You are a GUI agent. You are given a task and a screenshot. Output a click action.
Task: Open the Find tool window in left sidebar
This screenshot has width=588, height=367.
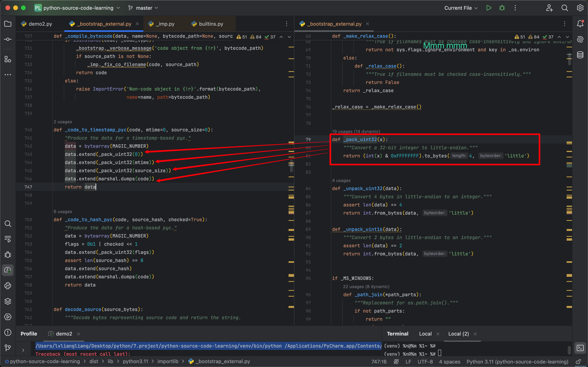click(8, 224)
